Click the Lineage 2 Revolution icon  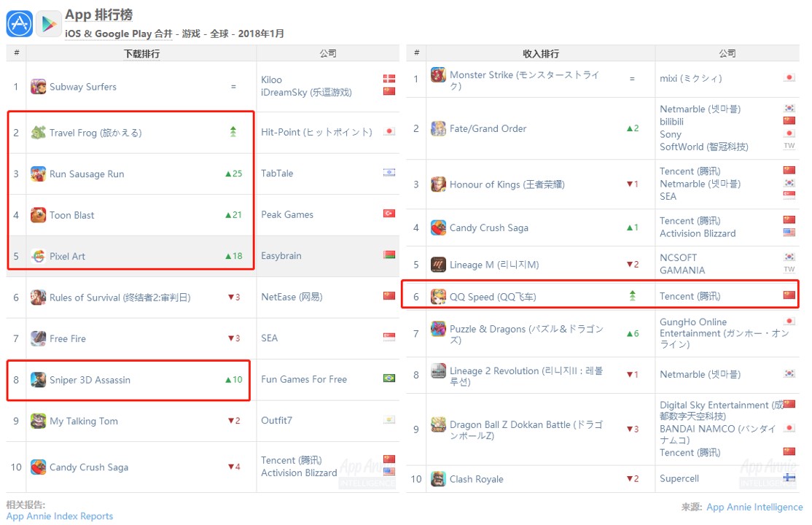coord(438,370)
